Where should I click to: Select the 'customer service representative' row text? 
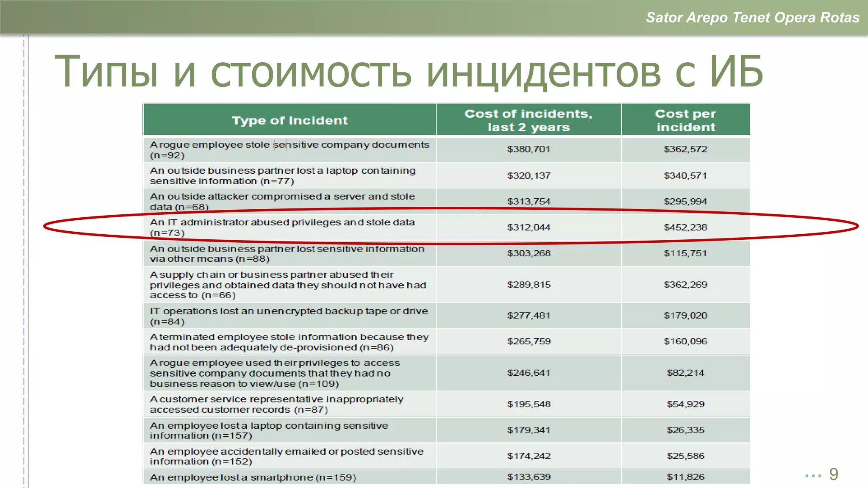276,404
